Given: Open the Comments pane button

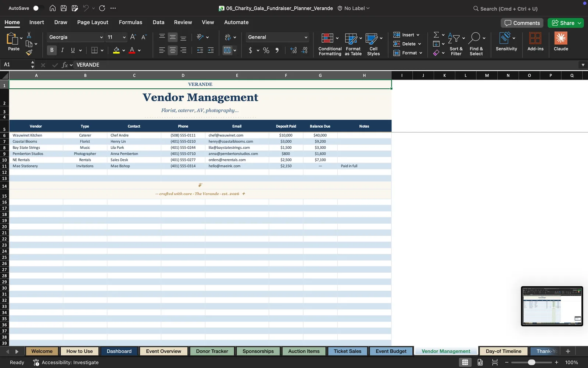Looking at the screenshot, I should [x=522, y=23].
